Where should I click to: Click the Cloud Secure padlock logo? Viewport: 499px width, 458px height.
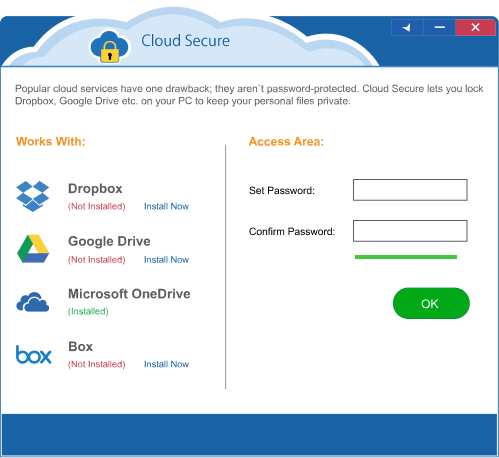(x=109, y=47)
